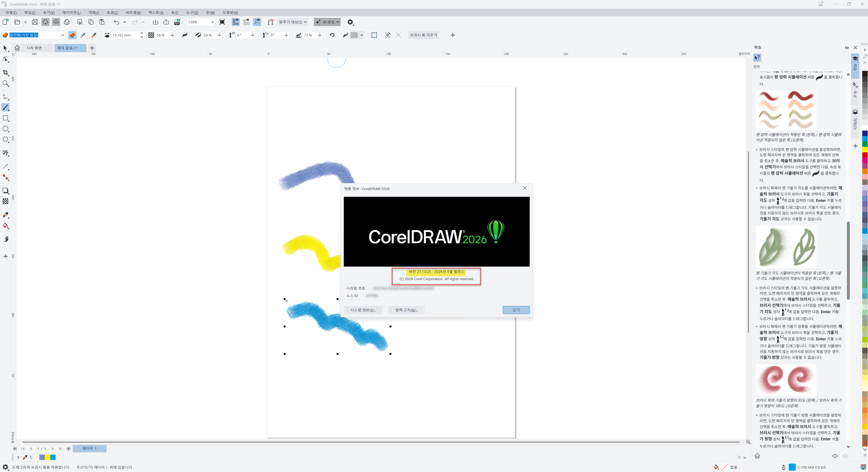Screen dimensions: 868x472
Task: Click the 시스템 정보 button
Action: coord(363,310)
